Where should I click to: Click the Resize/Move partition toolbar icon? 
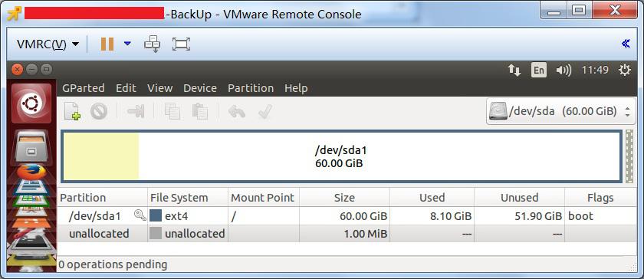[x=136, y=111]
